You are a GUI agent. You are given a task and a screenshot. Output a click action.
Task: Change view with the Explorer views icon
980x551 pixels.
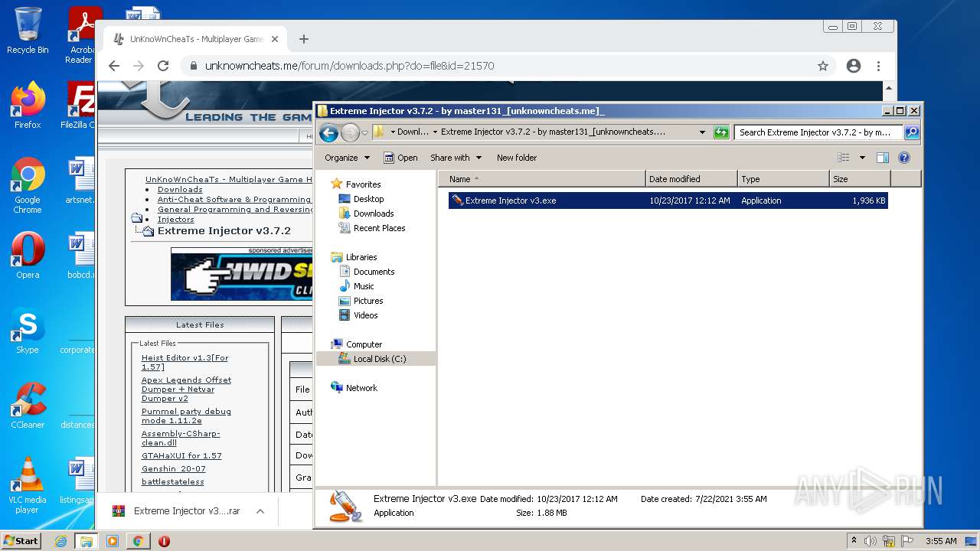click(844, 158)
